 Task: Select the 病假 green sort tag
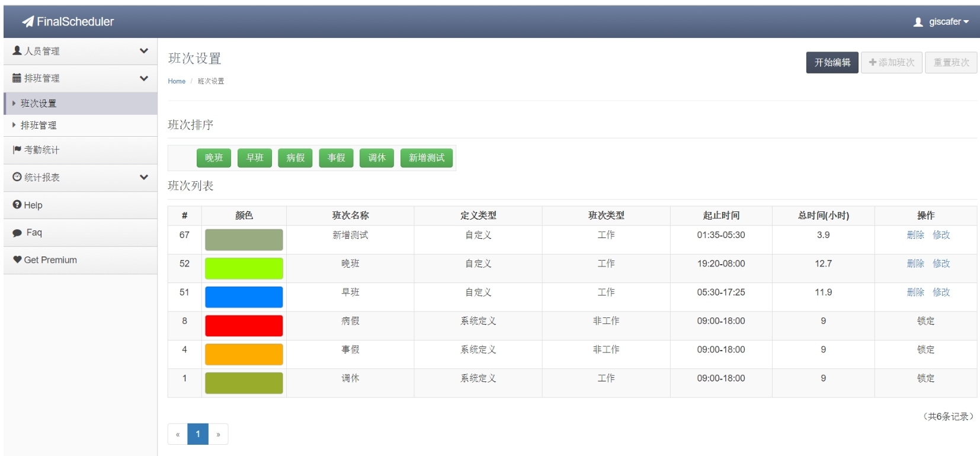295,158
